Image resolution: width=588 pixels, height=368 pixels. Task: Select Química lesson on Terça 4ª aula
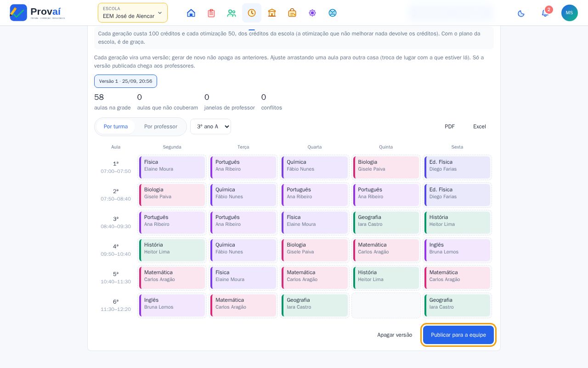pos(243,250)
